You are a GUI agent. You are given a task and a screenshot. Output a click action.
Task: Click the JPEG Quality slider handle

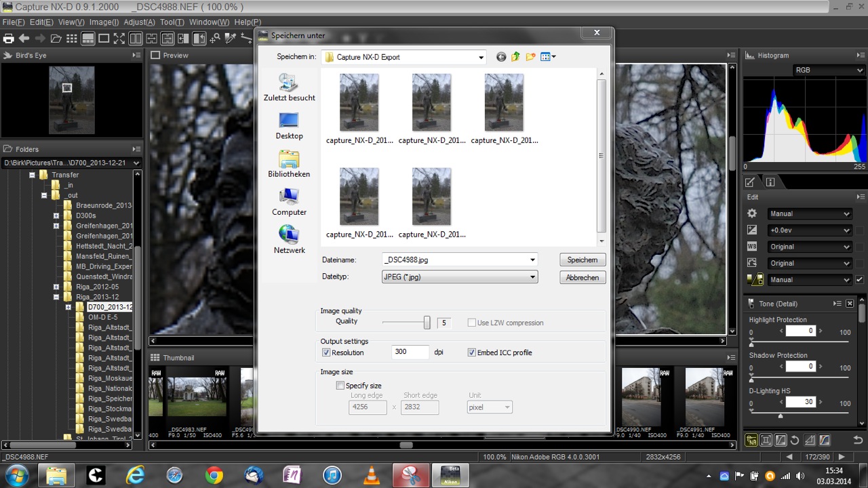click(x=427, y=323)
